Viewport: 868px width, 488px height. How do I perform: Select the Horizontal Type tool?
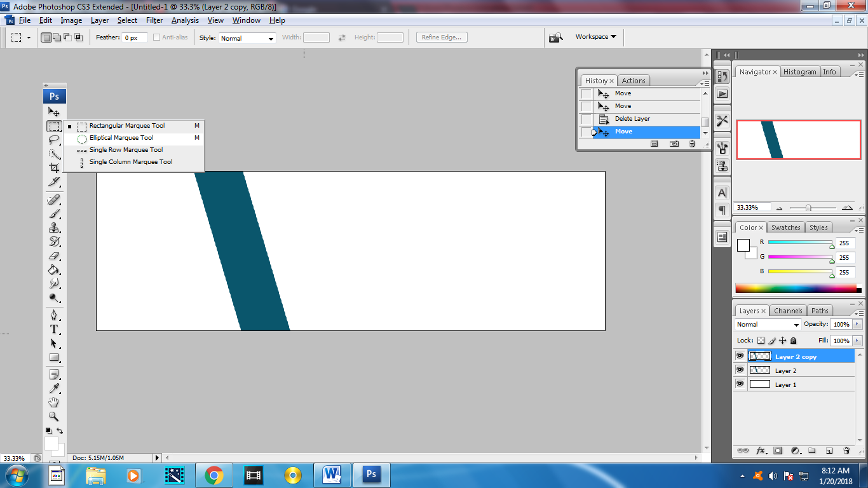pyautogui.click(x=54, y=329)
